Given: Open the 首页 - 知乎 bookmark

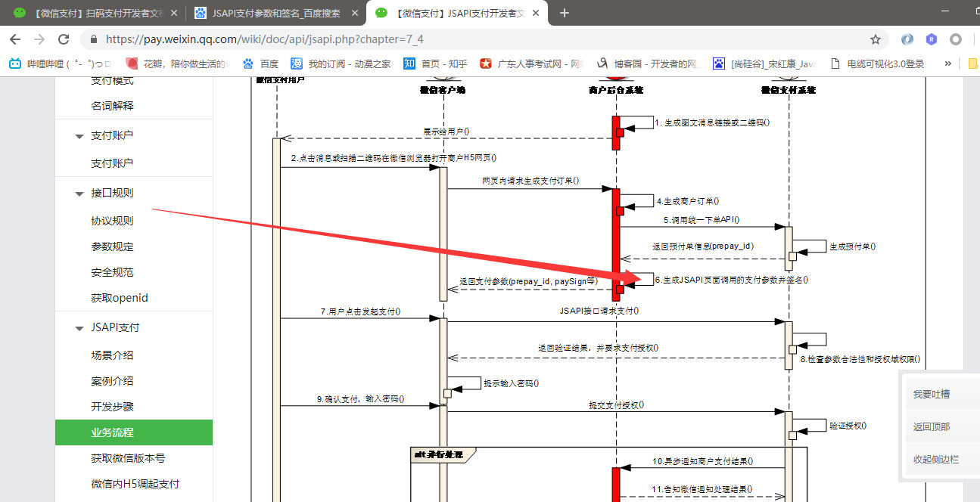Looking at the screenshot, I should 435,64.
